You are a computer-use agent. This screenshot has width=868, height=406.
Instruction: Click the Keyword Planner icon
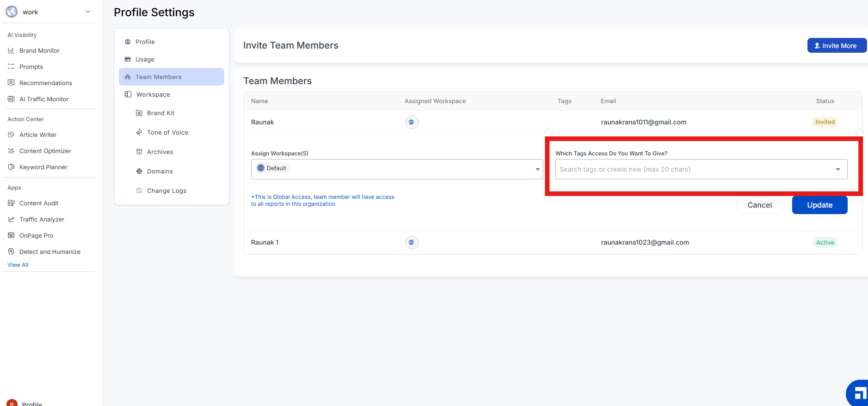[x=11, y=167]
